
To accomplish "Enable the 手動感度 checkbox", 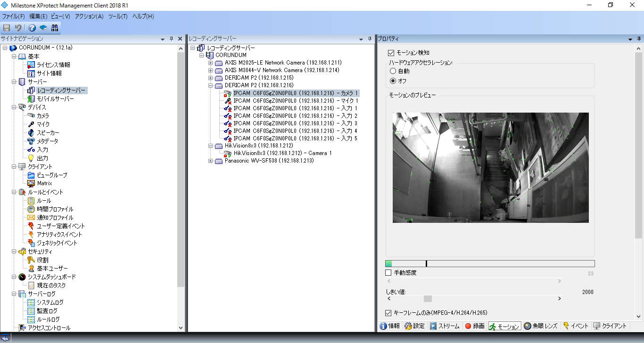I will point(388,273).
